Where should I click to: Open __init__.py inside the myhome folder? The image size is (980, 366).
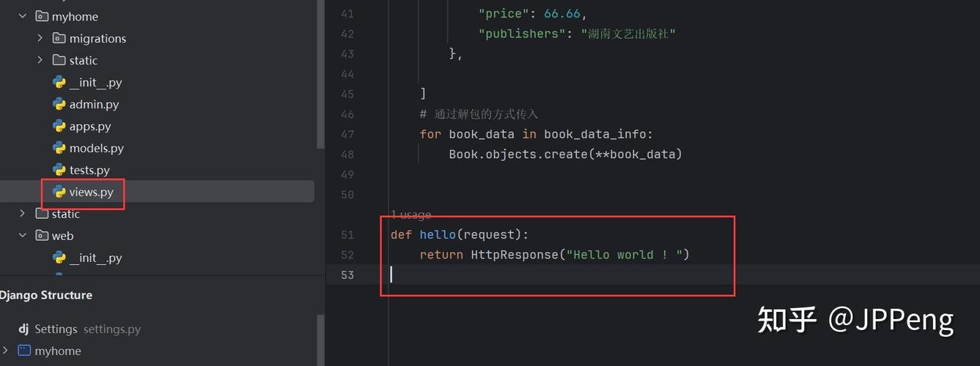(x=95, y=82)
